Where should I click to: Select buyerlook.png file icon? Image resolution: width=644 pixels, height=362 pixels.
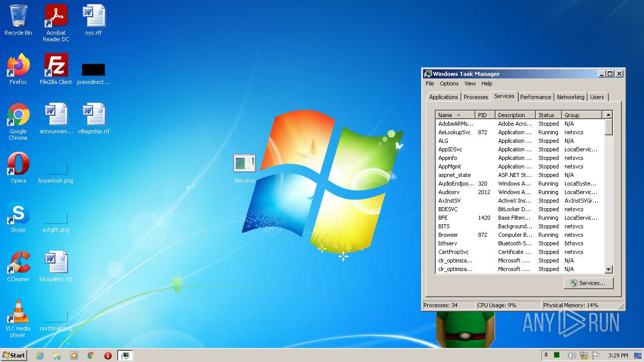pos(56,171)
